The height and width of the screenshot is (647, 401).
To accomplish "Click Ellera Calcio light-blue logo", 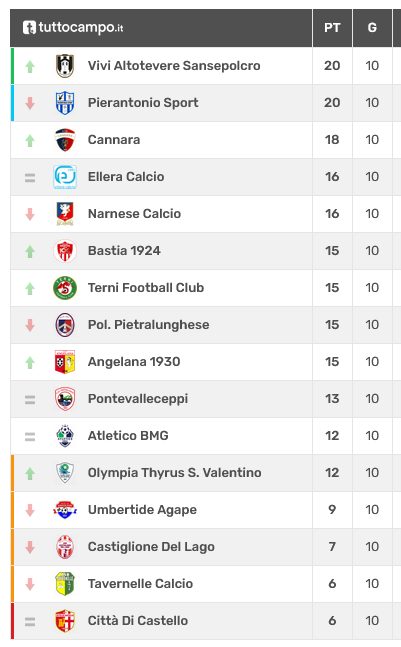I will tap(65, 177).
